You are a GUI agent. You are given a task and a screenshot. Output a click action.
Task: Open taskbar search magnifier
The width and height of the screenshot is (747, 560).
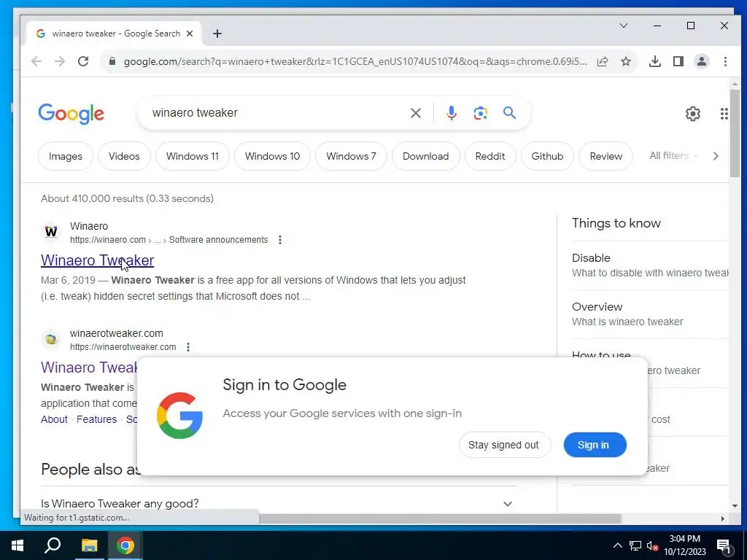click(x=53, y=545)
